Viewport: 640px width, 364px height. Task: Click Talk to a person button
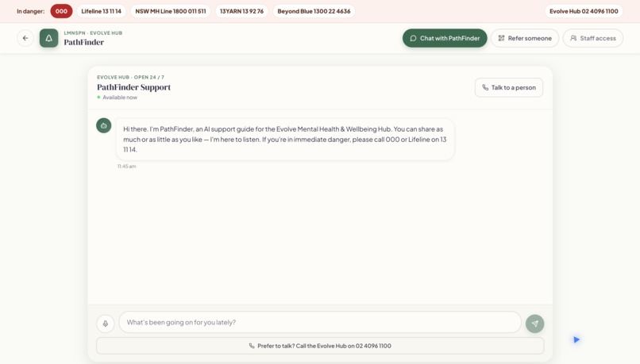tap(509, 87)
